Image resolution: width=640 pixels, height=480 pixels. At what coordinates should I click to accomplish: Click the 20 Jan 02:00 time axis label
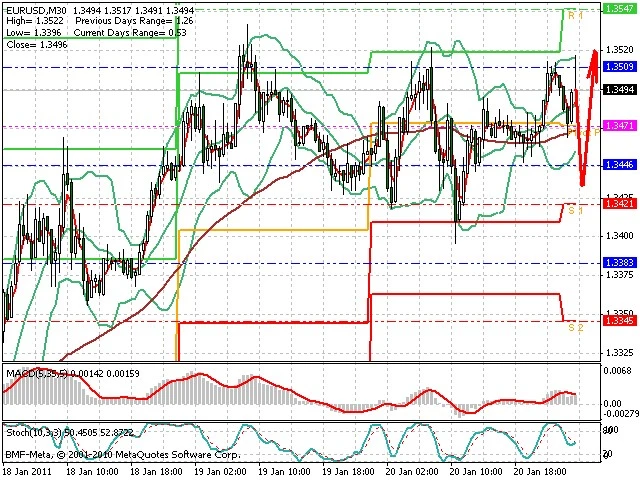click(x=412, y=472)
